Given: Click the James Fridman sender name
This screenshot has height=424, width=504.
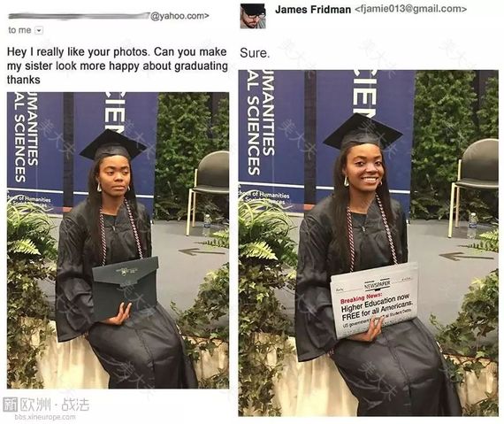Looking at the screenshot, I should [x=313, y=10].
